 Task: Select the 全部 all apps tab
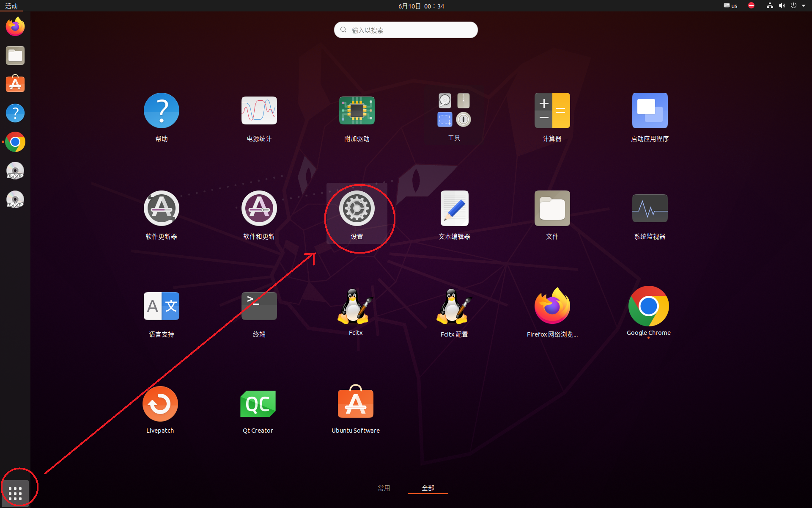(x=428, y=488)
